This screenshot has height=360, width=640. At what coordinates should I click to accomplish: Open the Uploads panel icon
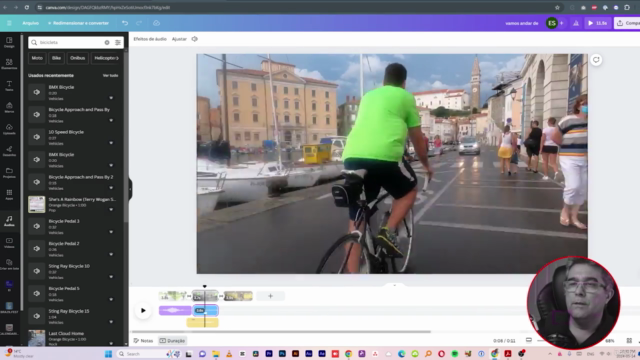[x=9, y=129]
